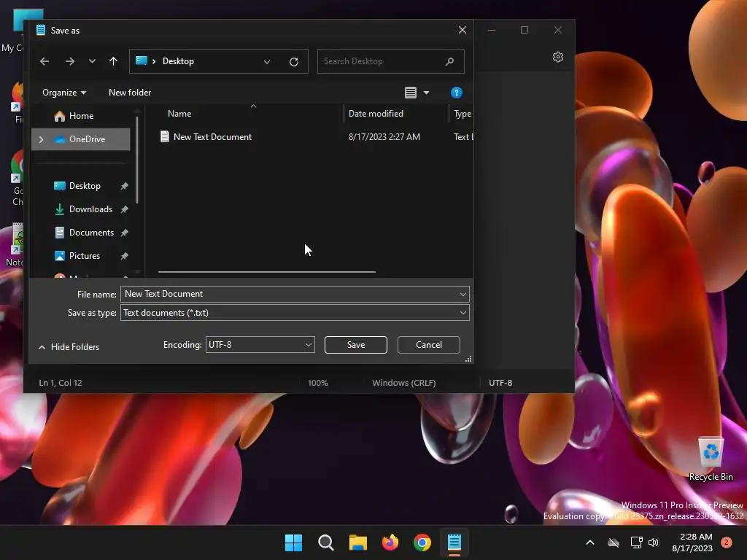The width and height of the screenshot is (747, 560).
Task: Click the 100% zoom level in status bar
Action: (x=318, y=383)
